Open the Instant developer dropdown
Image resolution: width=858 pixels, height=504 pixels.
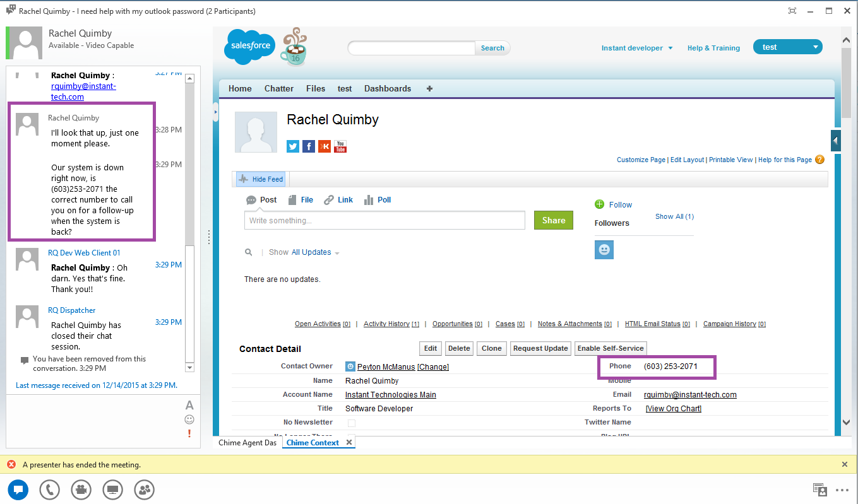click(637, 48)
